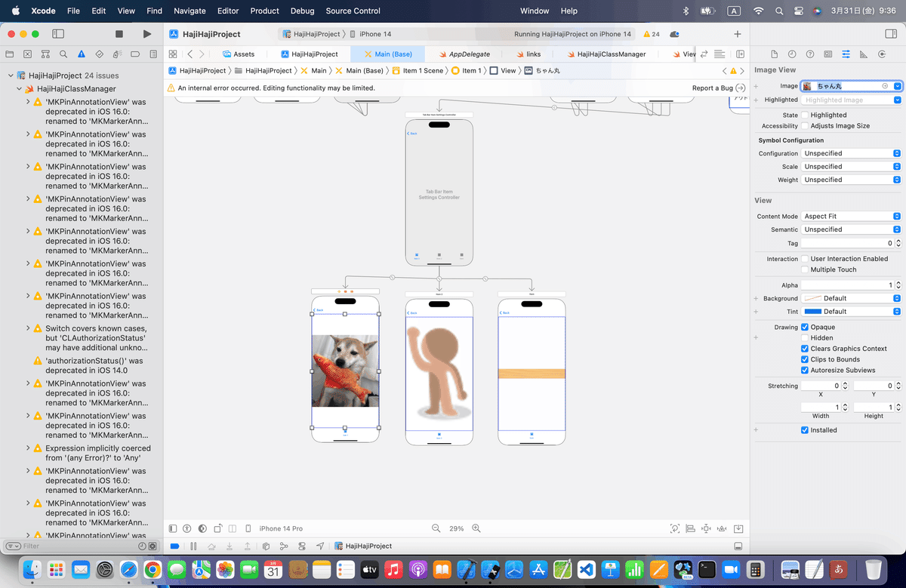Zoom out the storyboard canvas
Image resolution: width=906 pixels, height=588 pixels.
(x=436, y=528)
